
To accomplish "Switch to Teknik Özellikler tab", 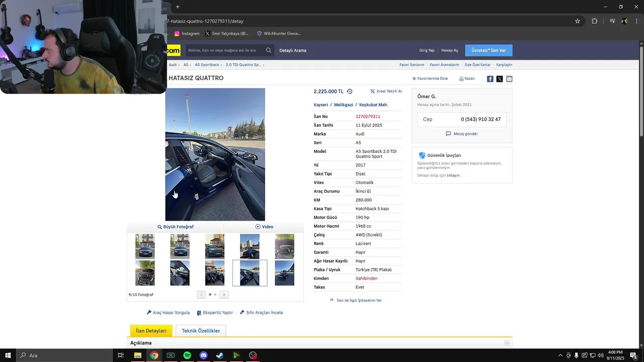I will 201,331.
